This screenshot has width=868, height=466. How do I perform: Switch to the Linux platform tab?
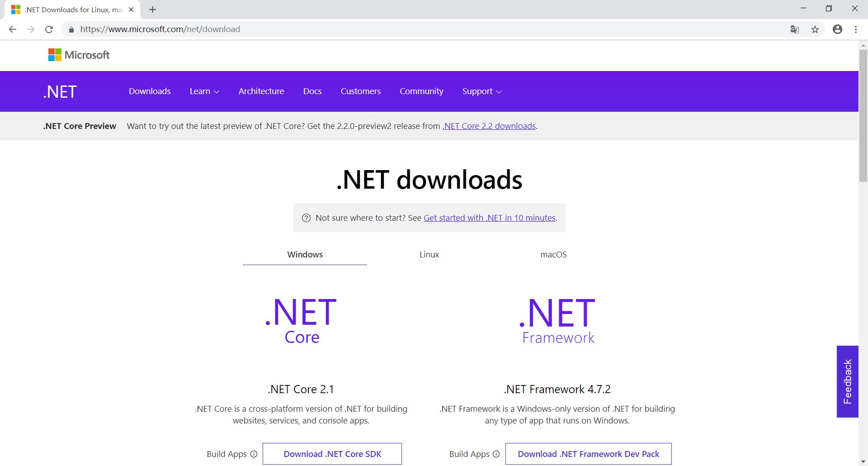point(429,254)
